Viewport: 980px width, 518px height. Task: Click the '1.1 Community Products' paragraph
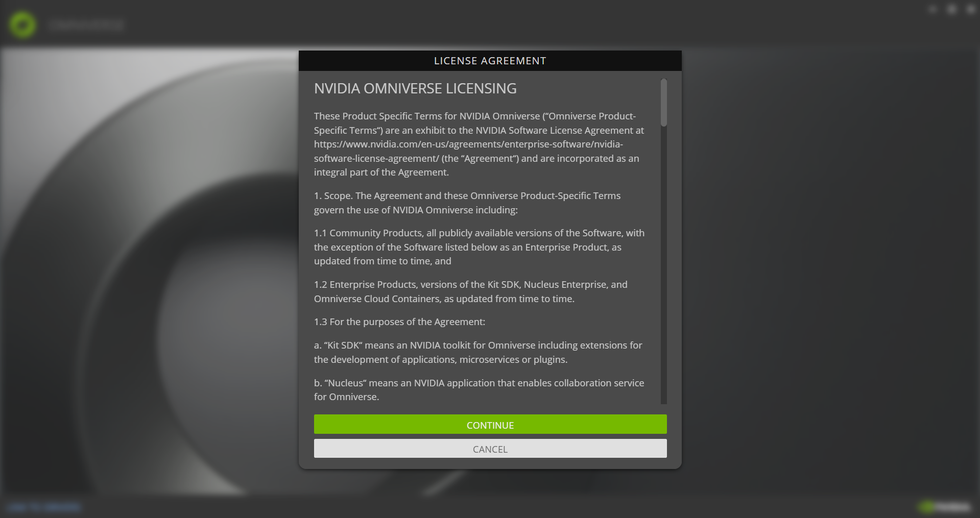tap(479, 247)
